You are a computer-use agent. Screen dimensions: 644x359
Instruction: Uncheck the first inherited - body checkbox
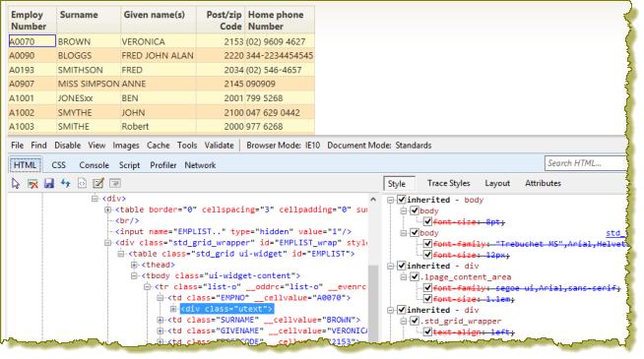[402, 200]
